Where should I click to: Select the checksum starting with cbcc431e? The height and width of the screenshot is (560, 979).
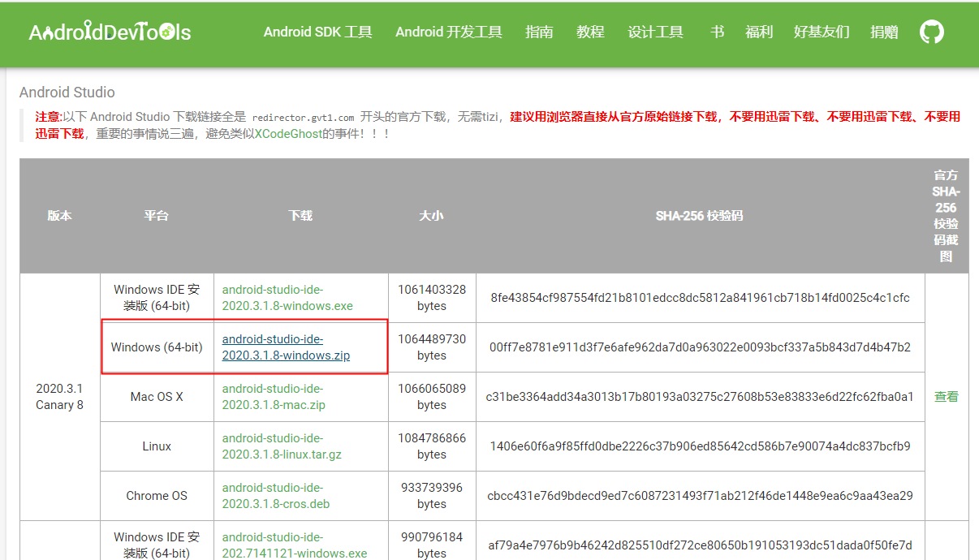(700, 496)
